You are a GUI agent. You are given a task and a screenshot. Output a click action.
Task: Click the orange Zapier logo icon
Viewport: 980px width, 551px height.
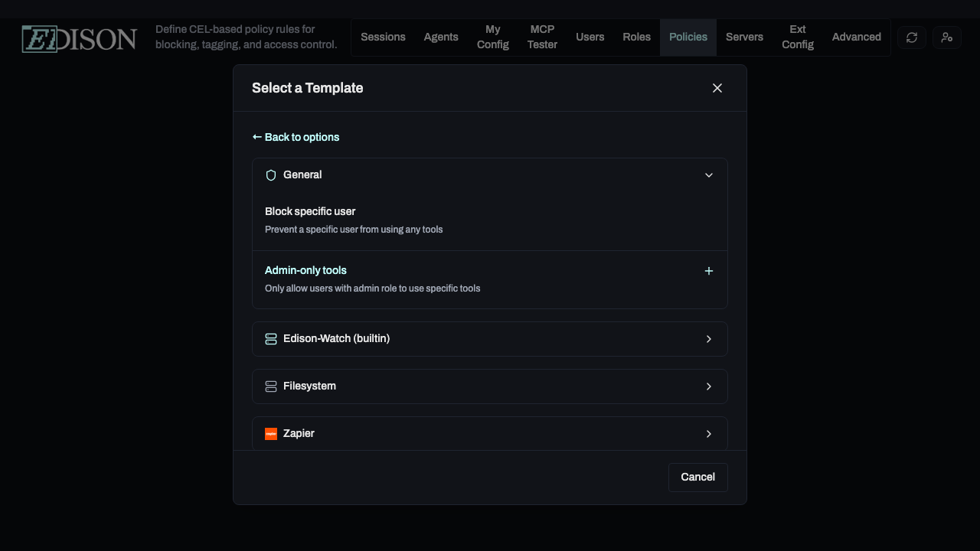(x=271, y=433)
